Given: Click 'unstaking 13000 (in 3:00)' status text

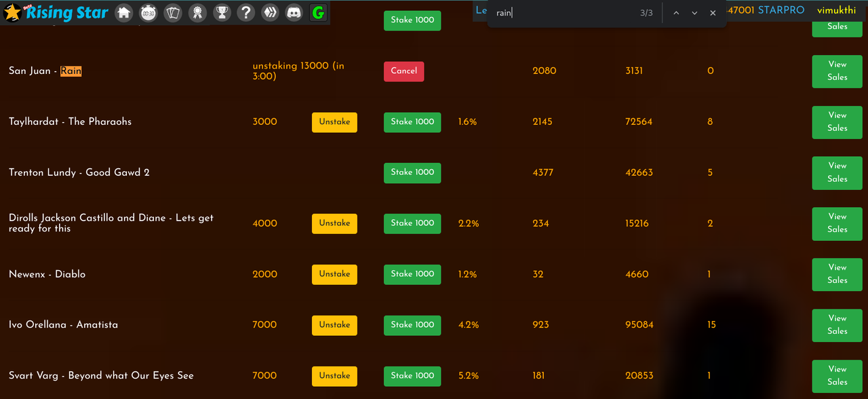Looking at the screenshot, I should pos(298,71).
